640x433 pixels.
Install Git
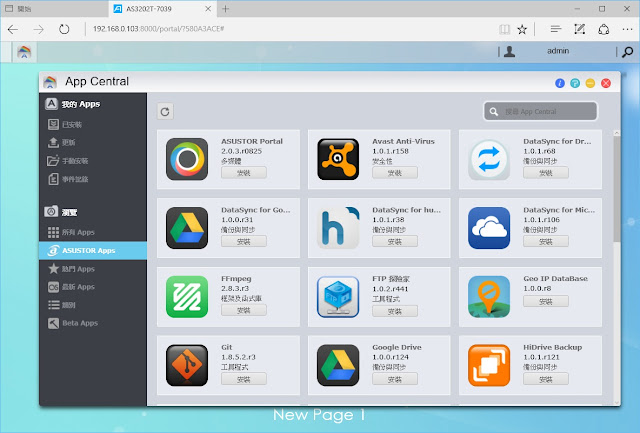(x=244, y=379)
